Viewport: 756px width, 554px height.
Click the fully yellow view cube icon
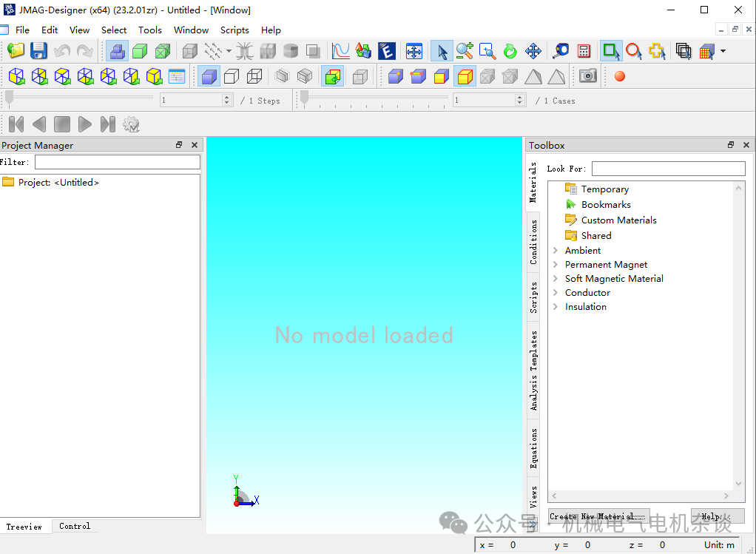tap(155, 76)
